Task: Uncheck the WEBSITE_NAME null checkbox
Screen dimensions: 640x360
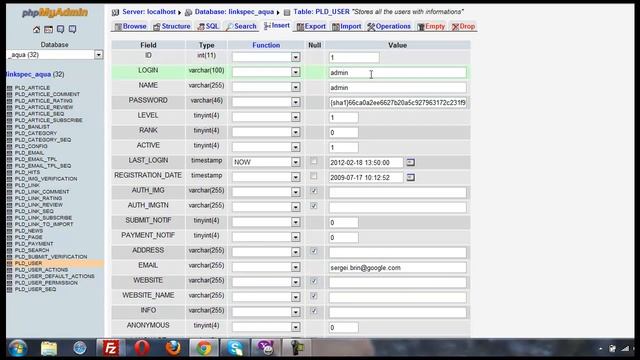Action: [x=313, y=296]
